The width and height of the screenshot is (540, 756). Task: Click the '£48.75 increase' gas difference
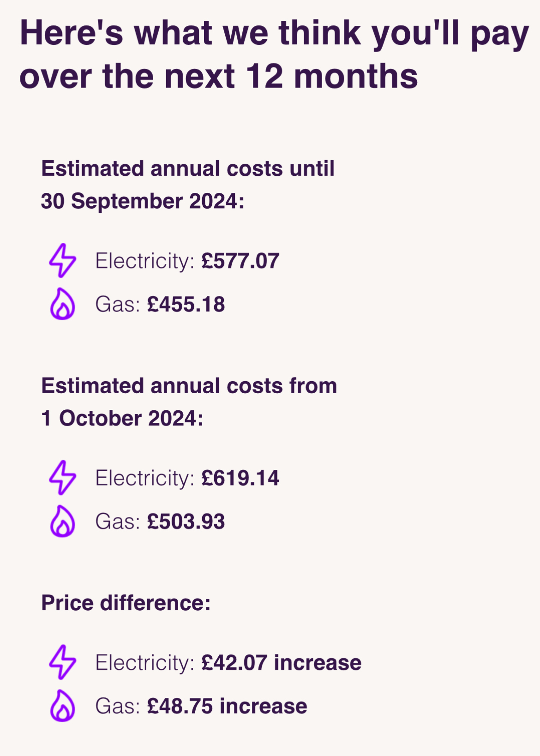(x=227, y=706)
